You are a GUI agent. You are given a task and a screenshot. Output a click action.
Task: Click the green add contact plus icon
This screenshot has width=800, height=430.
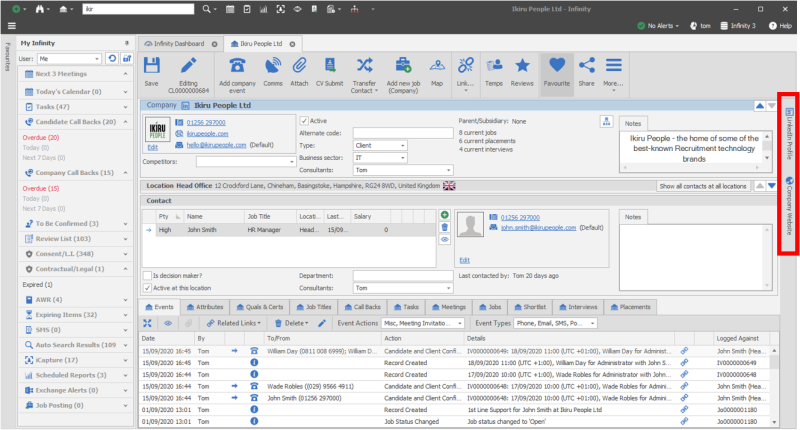click(x=444, y=215)
